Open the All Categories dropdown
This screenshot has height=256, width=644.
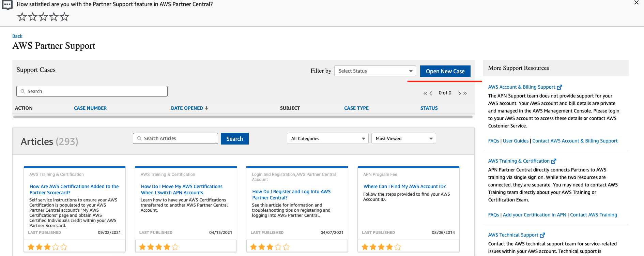coord(328,138)
